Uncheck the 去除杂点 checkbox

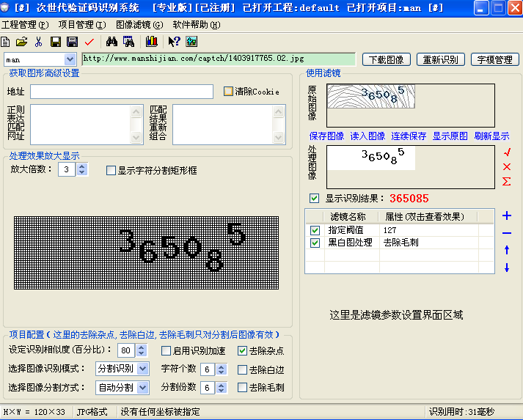click(243, 350)
